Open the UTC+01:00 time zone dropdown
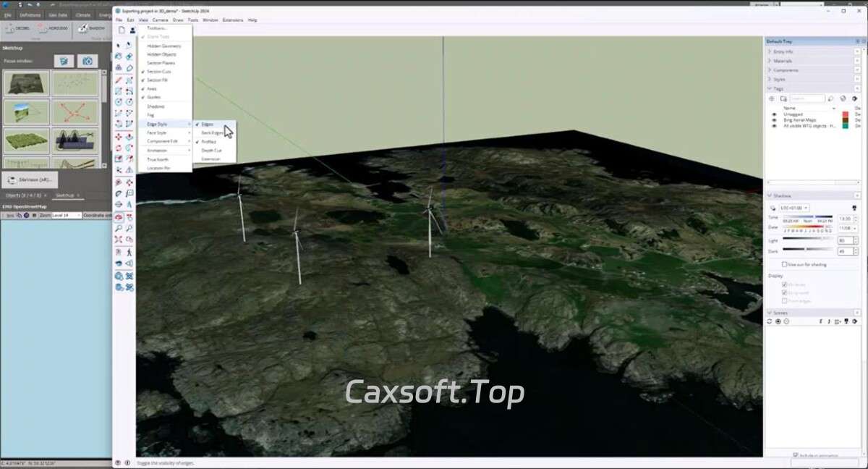 [x=794, y=208]
